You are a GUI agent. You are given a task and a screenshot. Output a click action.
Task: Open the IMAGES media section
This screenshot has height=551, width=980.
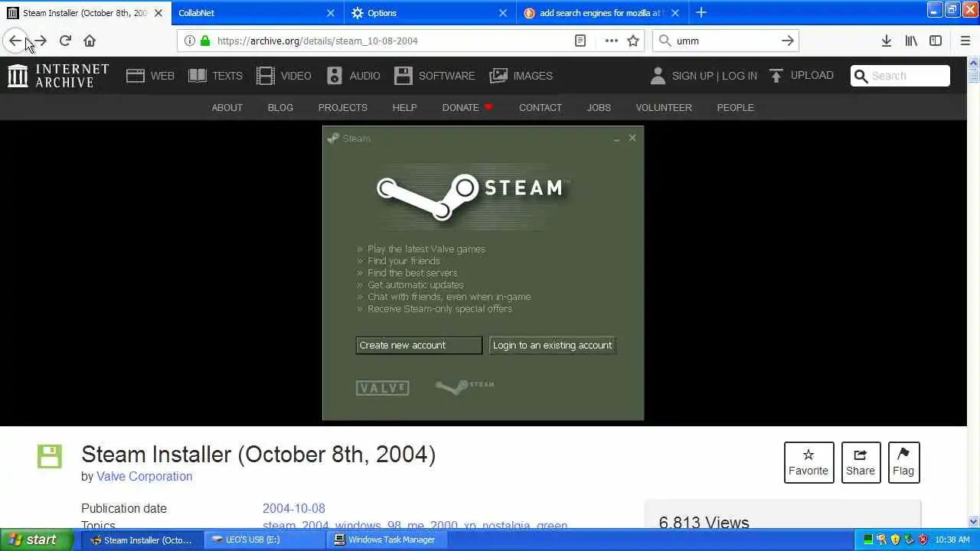pyautogui.click(x=521, y=76)
